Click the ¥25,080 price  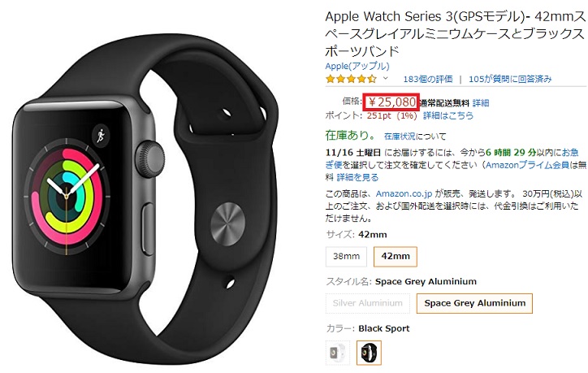[391, 102]
